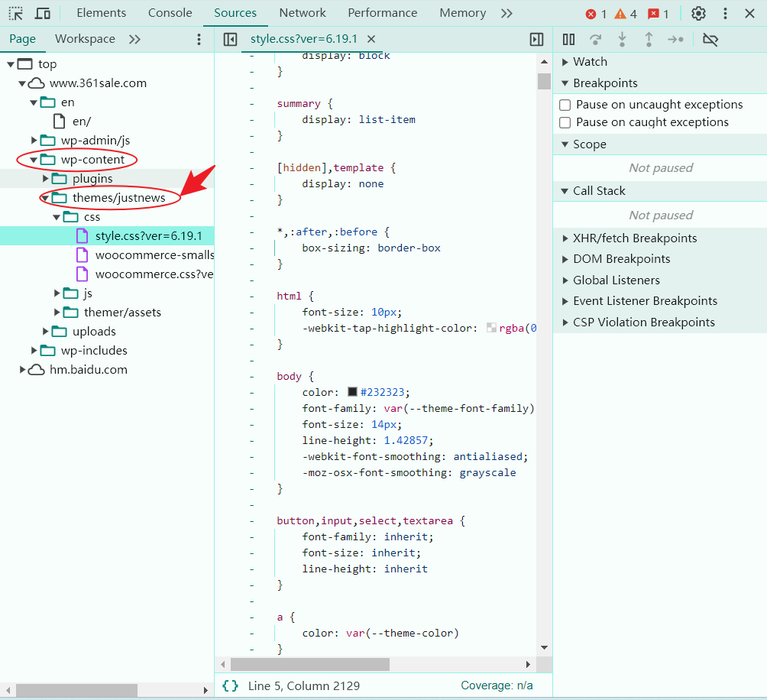Open the Workspace tab
The image size is (767, 700).
(84, 38)
